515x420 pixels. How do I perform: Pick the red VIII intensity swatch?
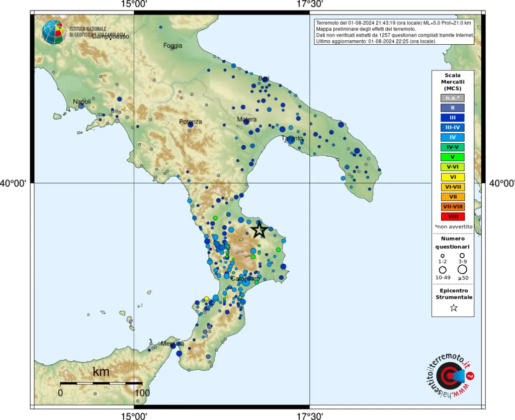453,217
